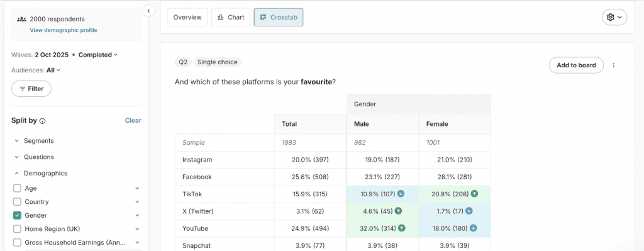Click the 28.1% (281) Facebook Female cell
644x251 pixels.
455,177
